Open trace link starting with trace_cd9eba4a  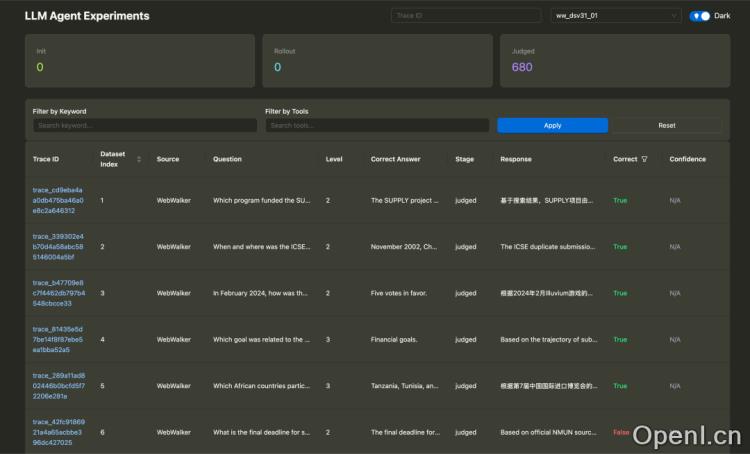[58, 200]
